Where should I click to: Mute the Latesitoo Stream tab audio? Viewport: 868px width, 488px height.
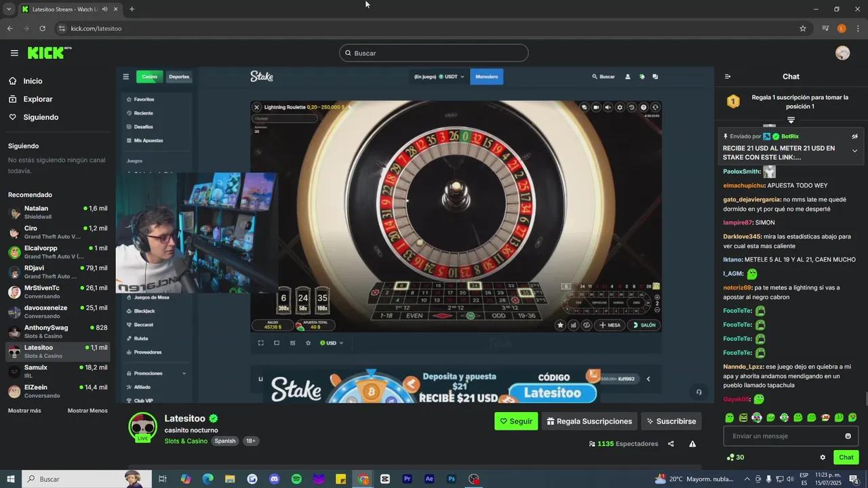[x=104, y=9]
